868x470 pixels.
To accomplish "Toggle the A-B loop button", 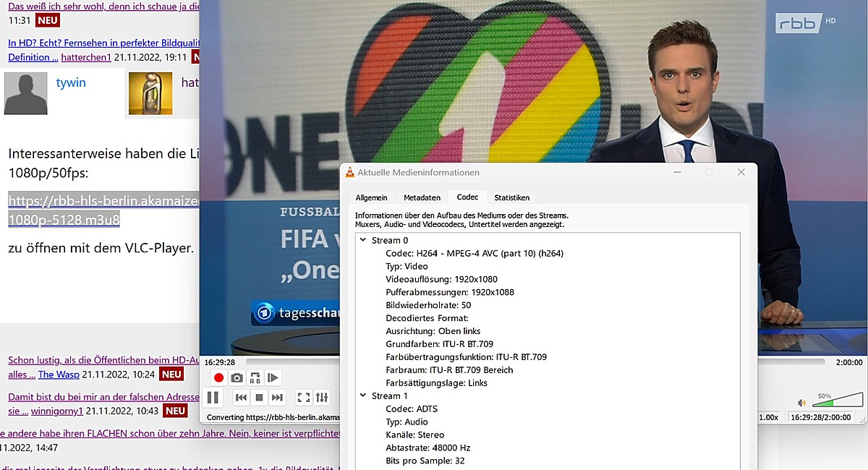I will (255, 377).
